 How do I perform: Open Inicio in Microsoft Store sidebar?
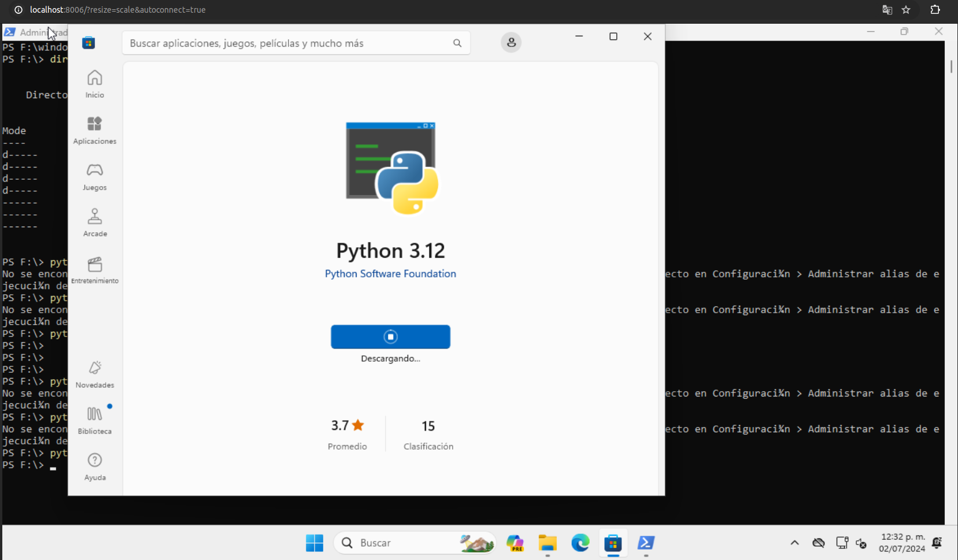click(95, 84)
